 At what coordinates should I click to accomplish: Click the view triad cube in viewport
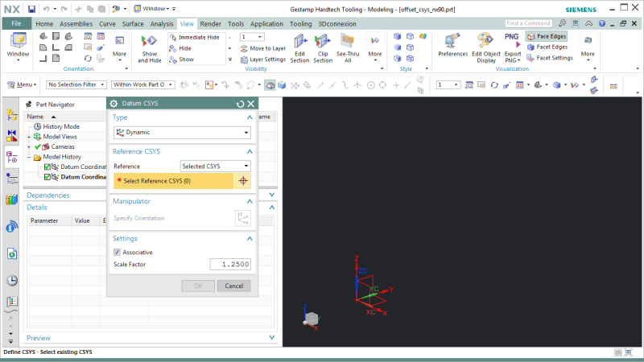[x=312, y=318]
